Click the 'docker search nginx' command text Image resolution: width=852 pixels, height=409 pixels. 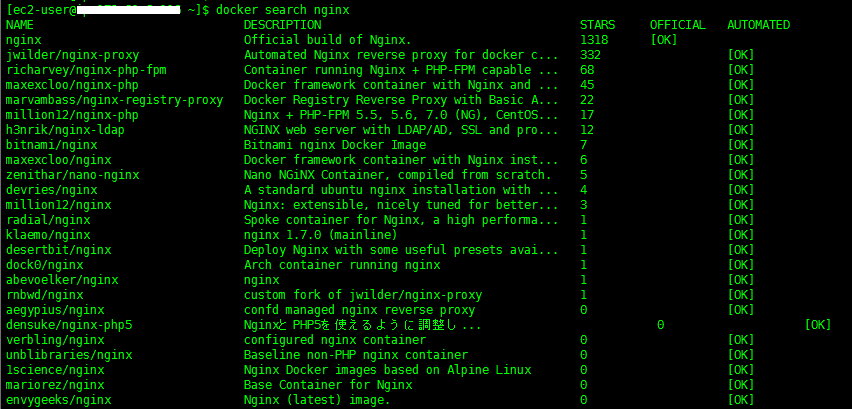[x=283, y=10]
